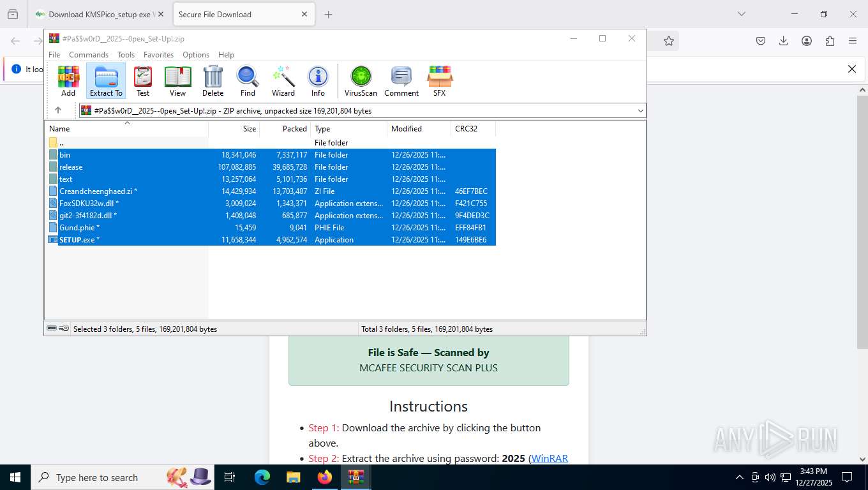Open the File menu
Image resolution: width=868 pixels, height=490 pixels.
54,55
